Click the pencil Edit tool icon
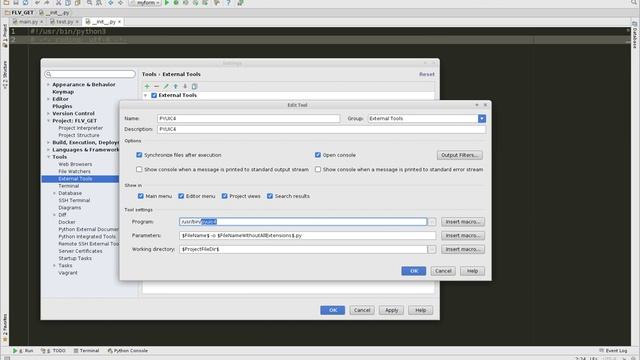This screenshot has height=360, width=640. coord(166,87)
